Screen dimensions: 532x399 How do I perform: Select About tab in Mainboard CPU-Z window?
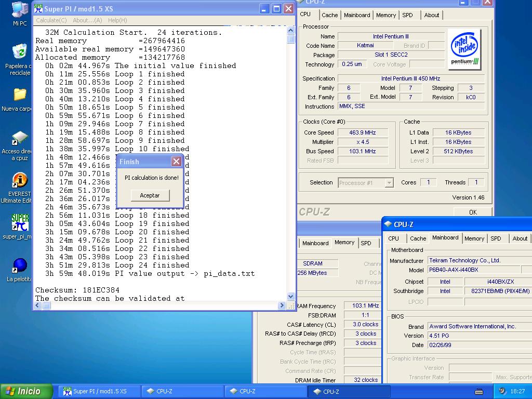point(520,238)
